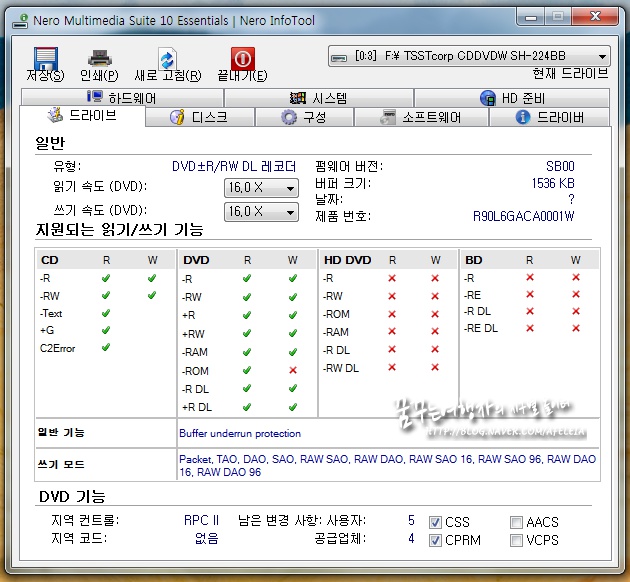Click the DVD±R/RW DL 레코더 type value
Screen dimensions: 630x582
click(x=234, y=166)
